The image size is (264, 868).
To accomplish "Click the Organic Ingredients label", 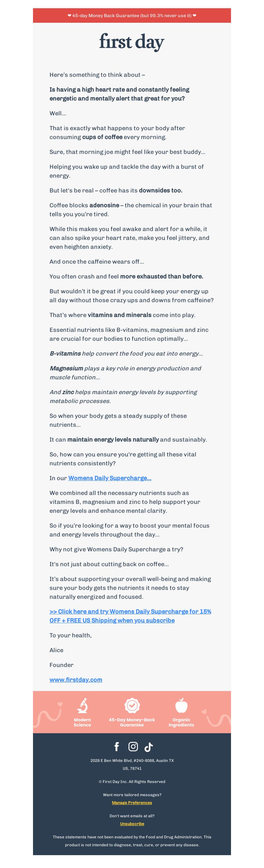I will 181,722.
